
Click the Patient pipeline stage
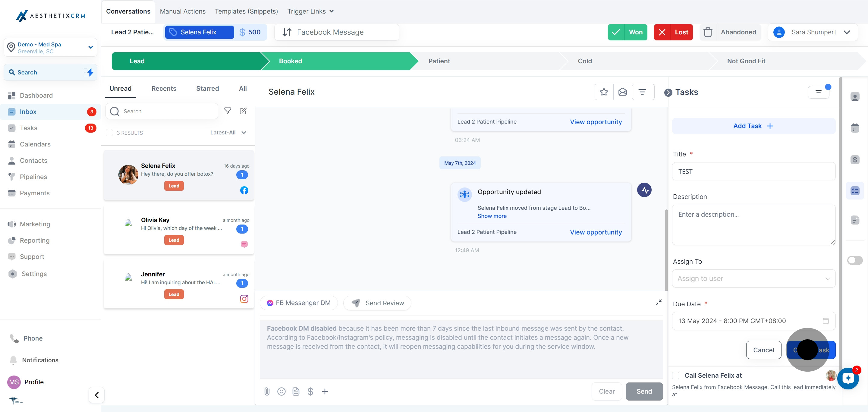pos(439,61)
